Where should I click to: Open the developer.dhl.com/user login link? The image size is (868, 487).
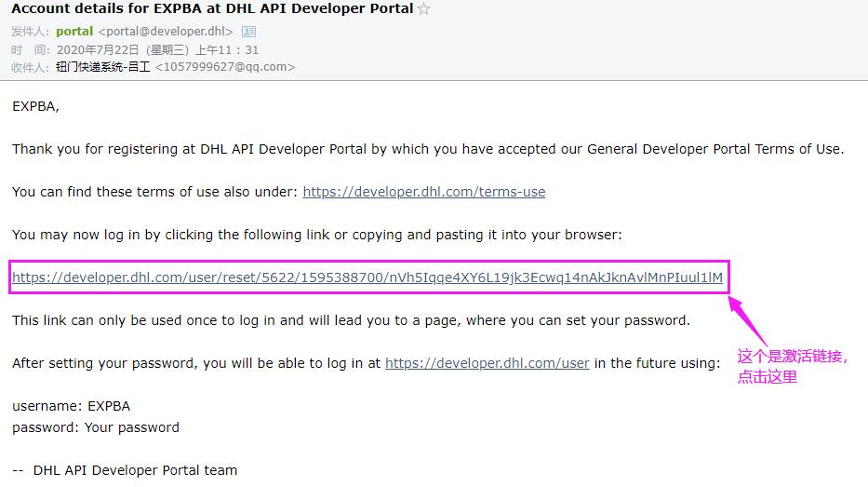(487, 363)
